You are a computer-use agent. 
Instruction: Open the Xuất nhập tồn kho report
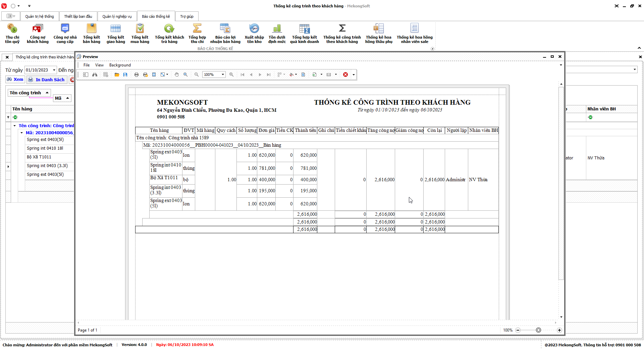click(x=254, y=34)
